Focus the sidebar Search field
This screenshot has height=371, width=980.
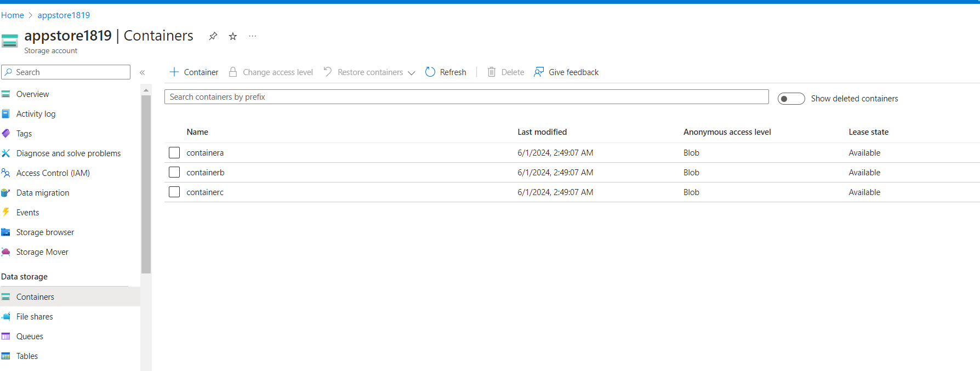point(66,72)
